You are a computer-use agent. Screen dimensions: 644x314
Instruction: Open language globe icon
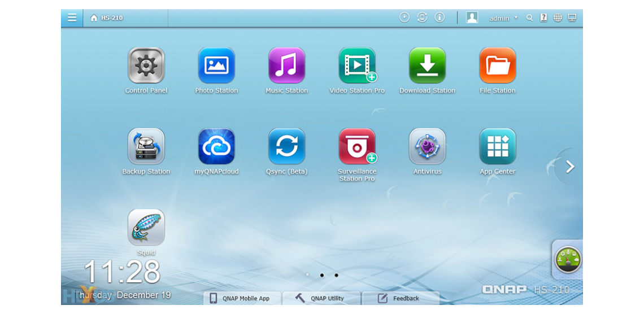(558, 18)
